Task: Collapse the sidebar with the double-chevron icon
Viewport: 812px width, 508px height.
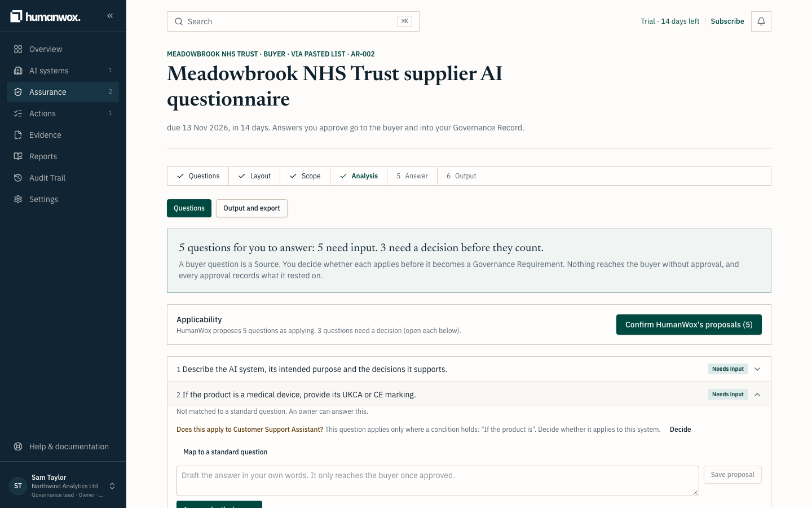Action: 110,16
